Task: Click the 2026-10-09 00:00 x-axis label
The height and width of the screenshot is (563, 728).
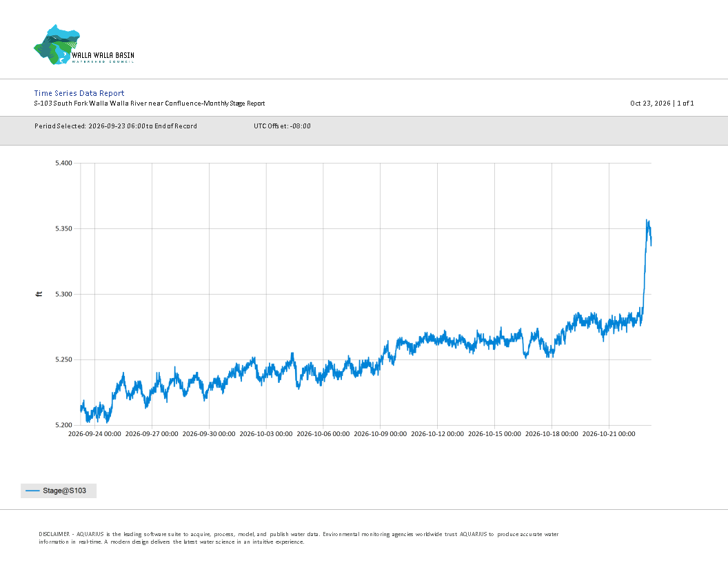Action: (381, 434)
